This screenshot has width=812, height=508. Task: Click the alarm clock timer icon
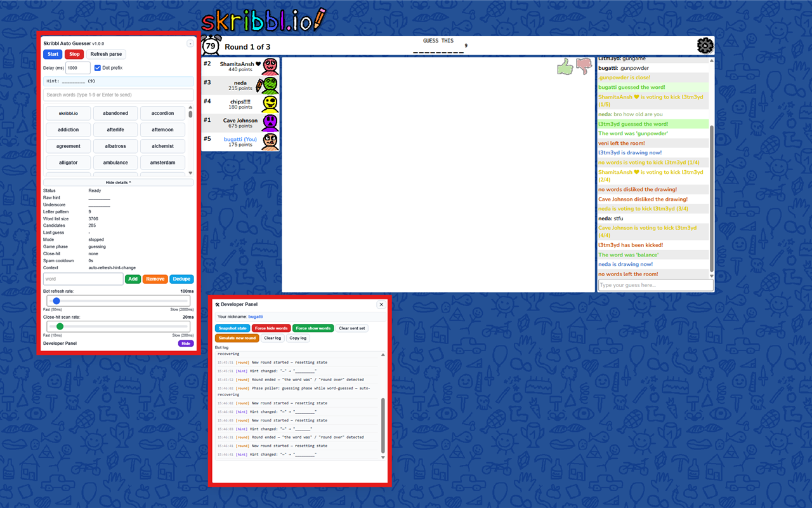211,46
